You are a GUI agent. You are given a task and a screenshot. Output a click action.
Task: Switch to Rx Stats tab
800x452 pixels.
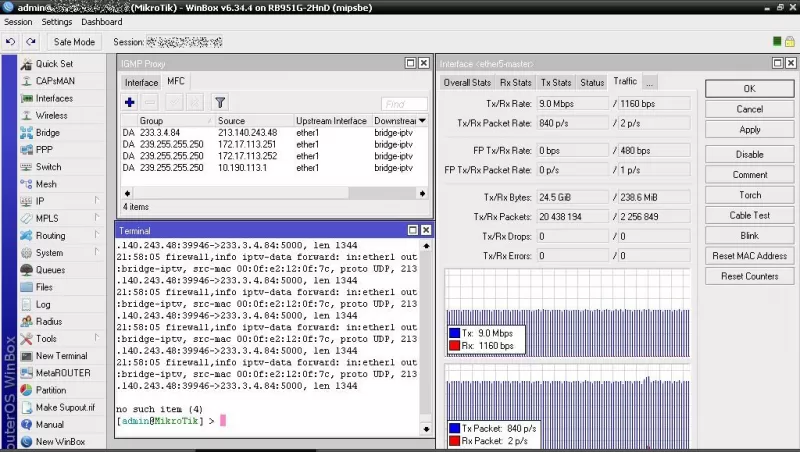[x=515, y=82]
